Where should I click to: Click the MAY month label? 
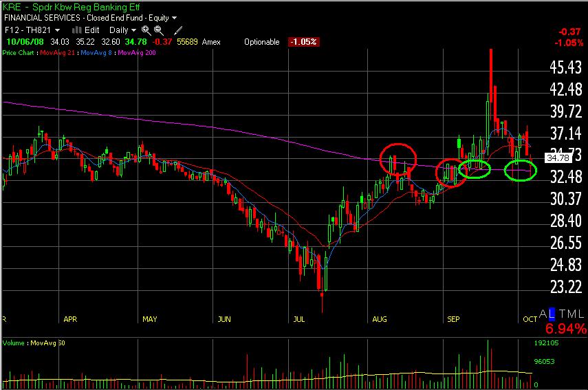(x=150, y=319)
